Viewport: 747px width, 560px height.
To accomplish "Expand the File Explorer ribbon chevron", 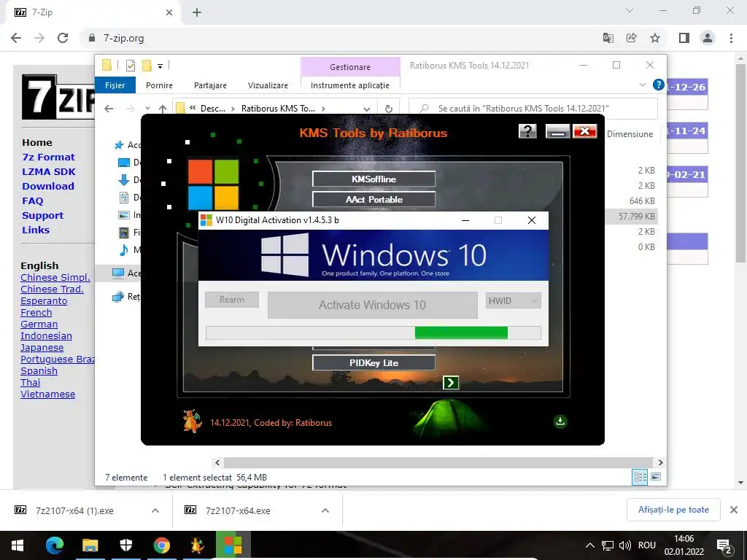I will [642, 85].
